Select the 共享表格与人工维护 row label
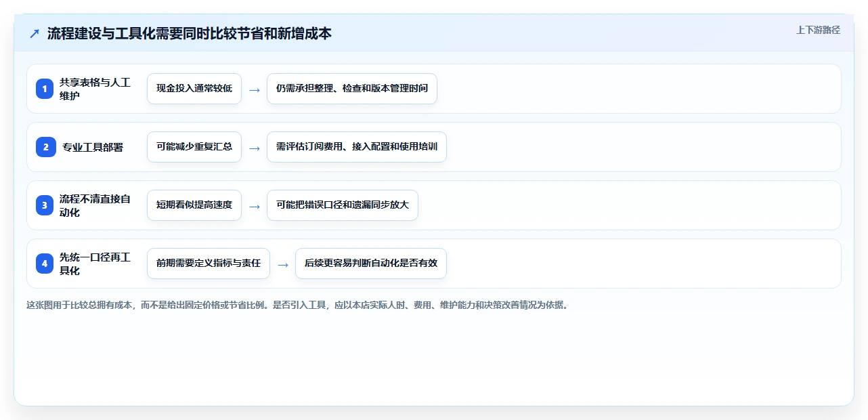 pyautogui.click(x=95, y=89)
